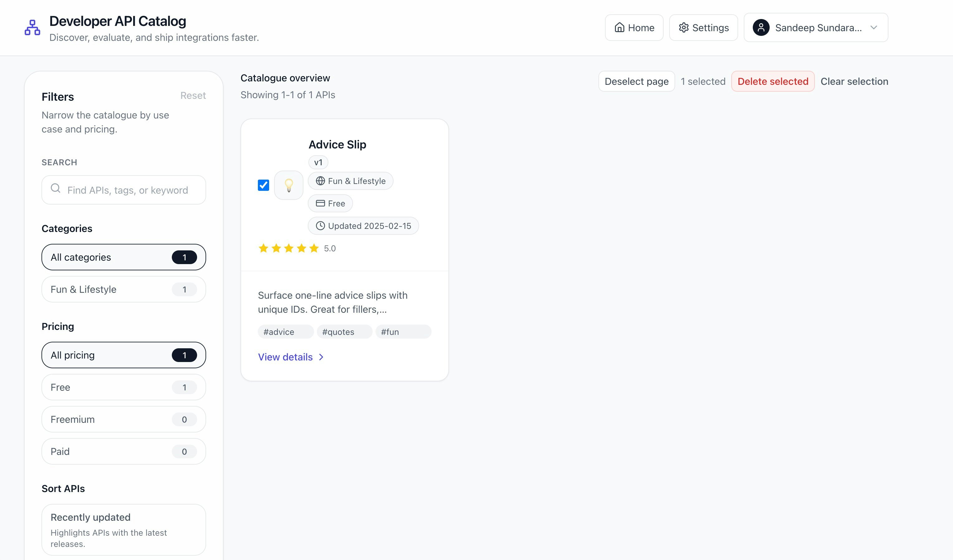Click the gear icon in Settings button
Image resolution: width=953 pixels, height=560 pixels.
683,28
